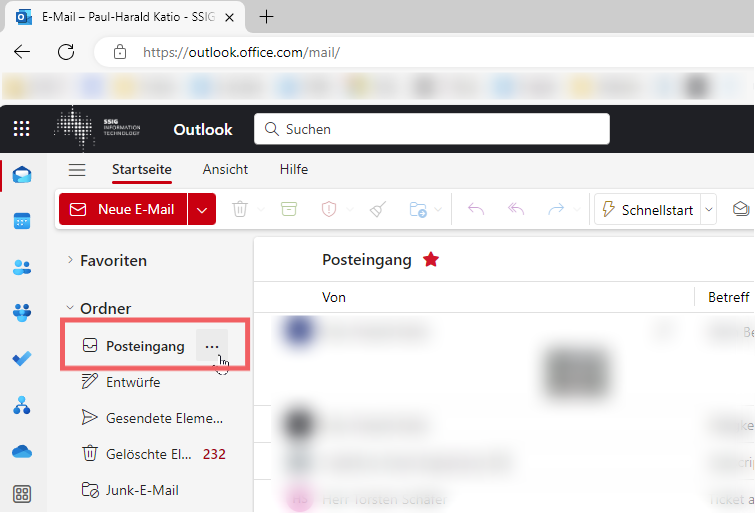This screenshot has width=755, height=513.
Task: Open the To Do checkmark icon
Action: (x=22, y=358)
